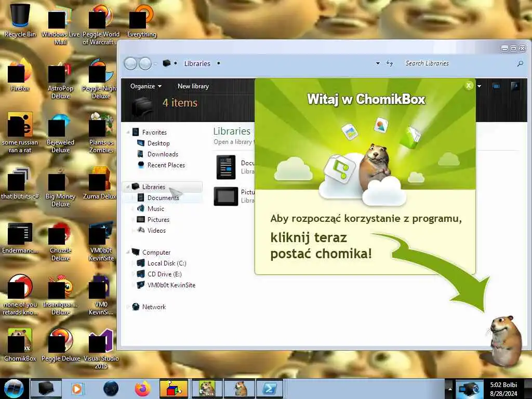Open VM0b0t KevinSite desktop icon

tap(101, 241)
